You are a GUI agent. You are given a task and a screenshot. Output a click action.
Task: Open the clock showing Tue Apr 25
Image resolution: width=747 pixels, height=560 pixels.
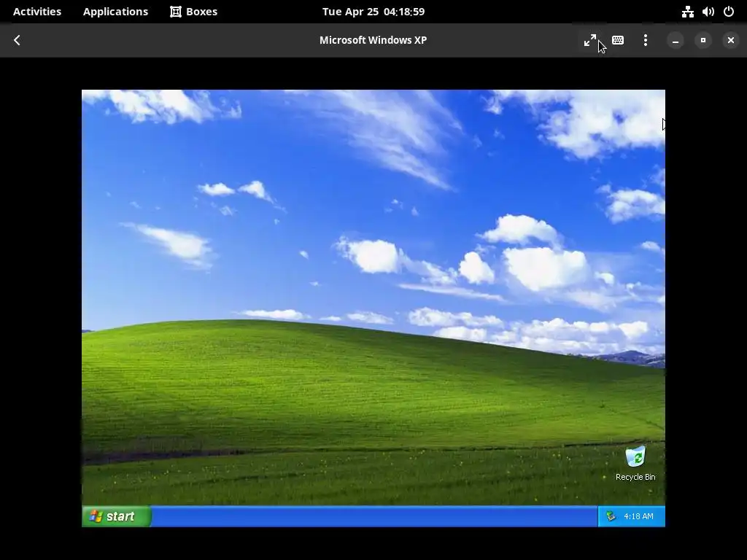373,12
